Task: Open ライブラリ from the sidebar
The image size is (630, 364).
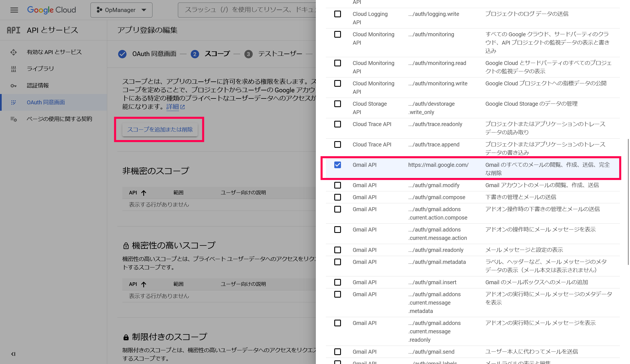Action: [40, 69]
